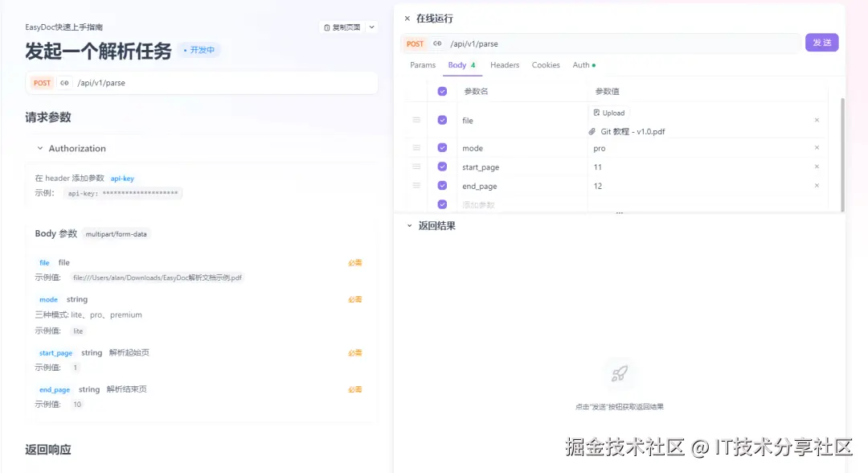This screenshot has width=868, height=473.
Task: Click the × icon to remove the file parameter row
Action: pyautogui.click(x=817, y=119)
